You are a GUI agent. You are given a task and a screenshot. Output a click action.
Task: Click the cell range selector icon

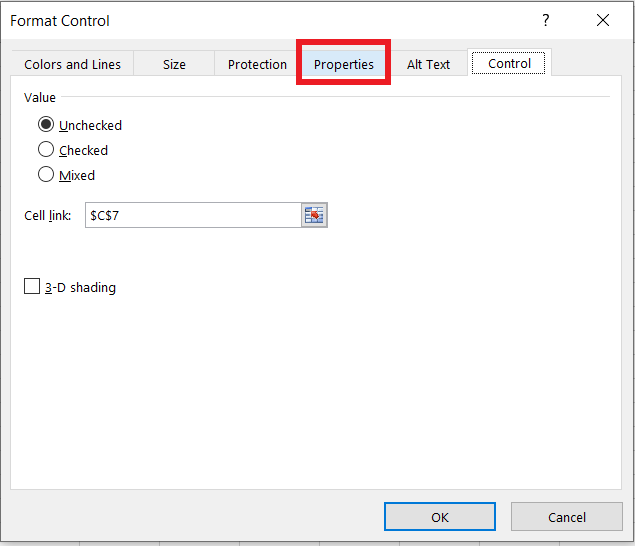pyautogui.click(x=314, y=215)
